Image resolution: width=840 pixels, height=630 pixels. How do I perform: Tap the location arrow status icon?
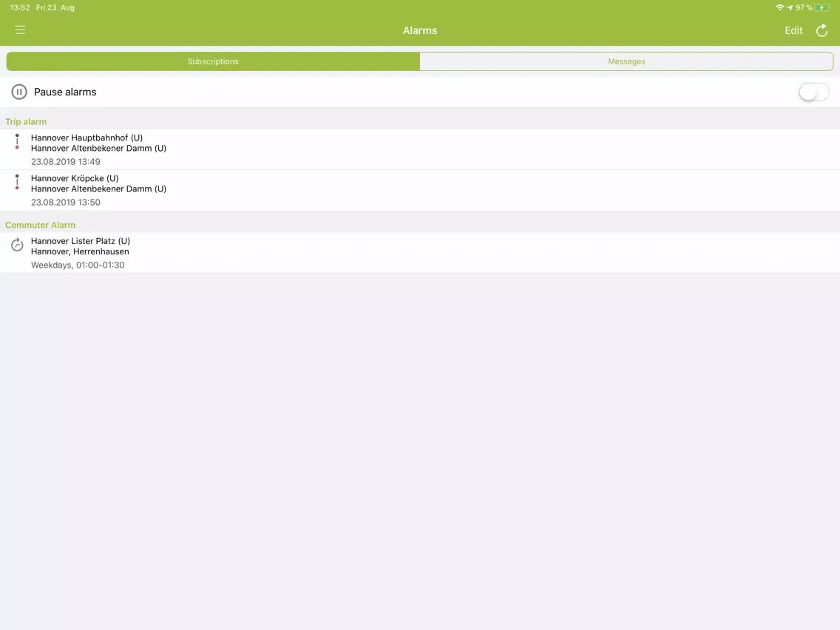pos(790,7)
